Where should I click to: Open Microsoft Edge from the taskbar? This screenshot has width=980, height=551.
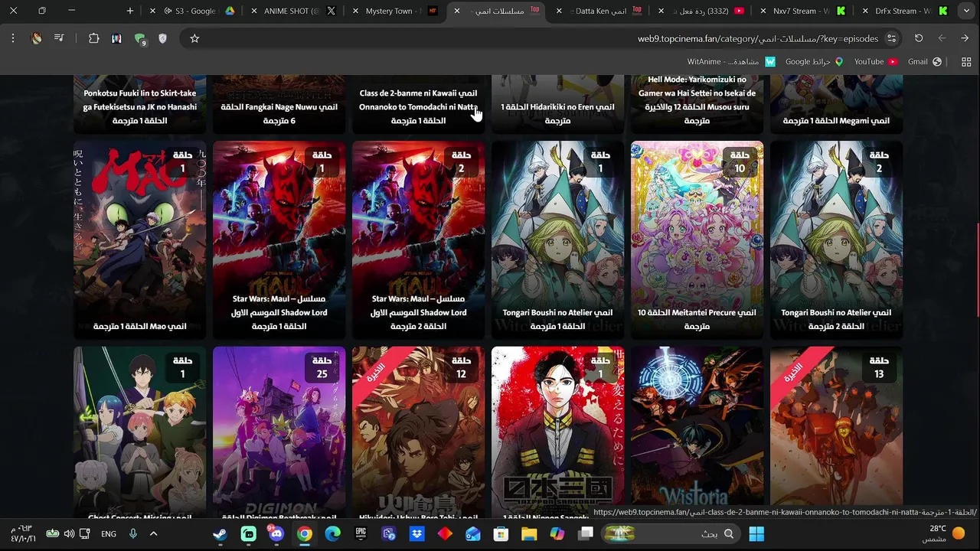332,533
